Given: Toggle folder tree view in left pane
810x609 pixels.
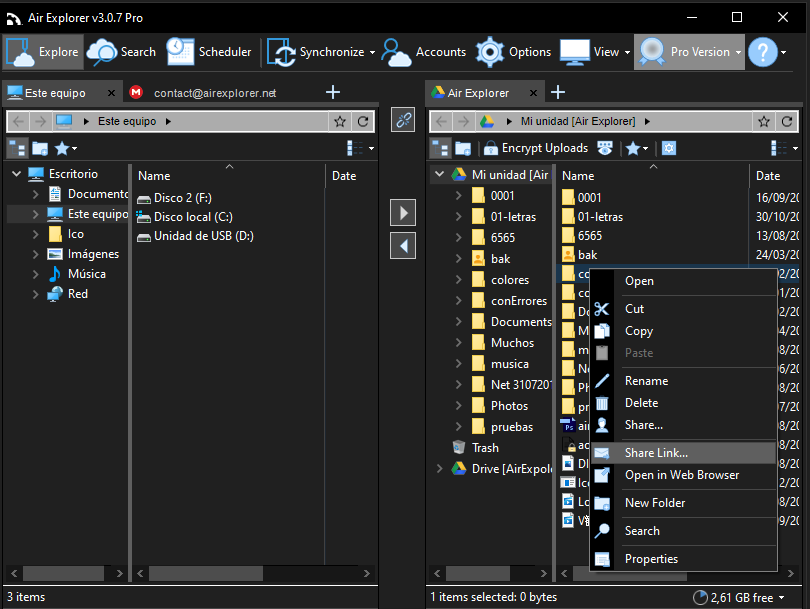Looking at the screenshot, I should (18, 149).
